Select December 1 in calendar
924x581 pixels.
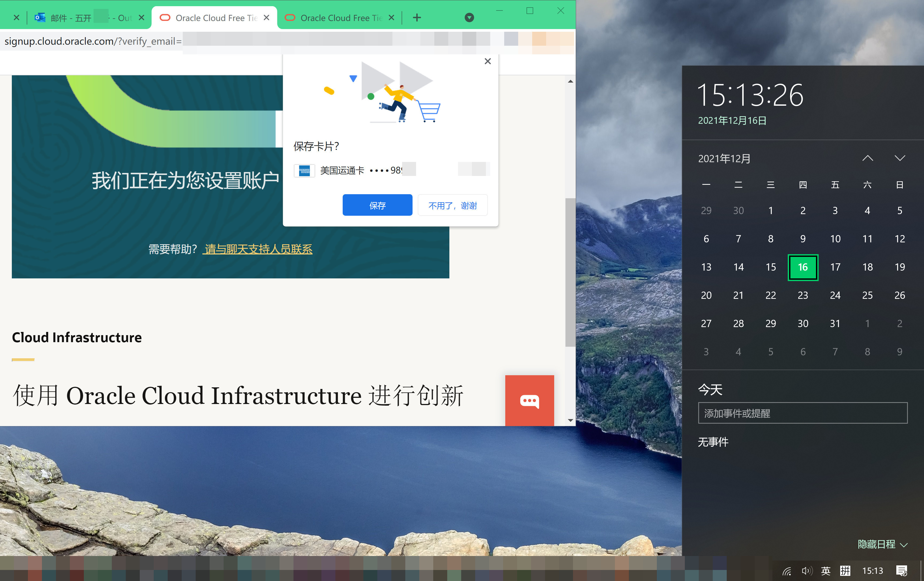[x=771, y=211]
